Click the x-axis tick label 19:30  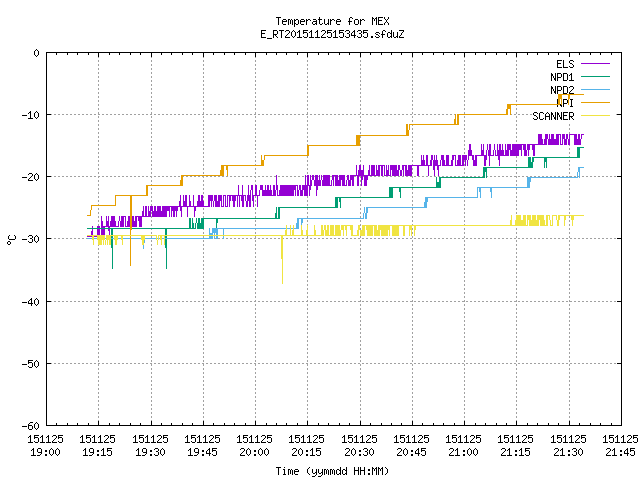[x=150, y=452]
